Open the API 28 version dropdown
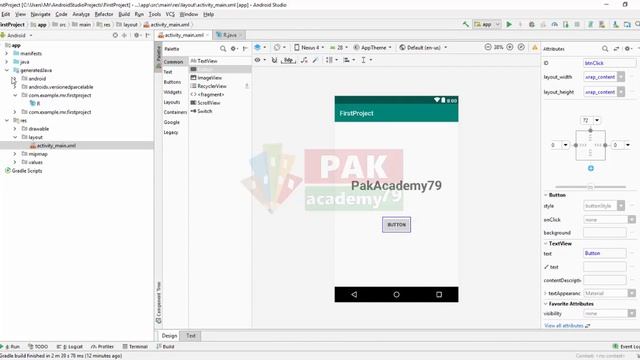Viewport: 640px width, 360px height. pyautogui.click(x=339, y=47)
